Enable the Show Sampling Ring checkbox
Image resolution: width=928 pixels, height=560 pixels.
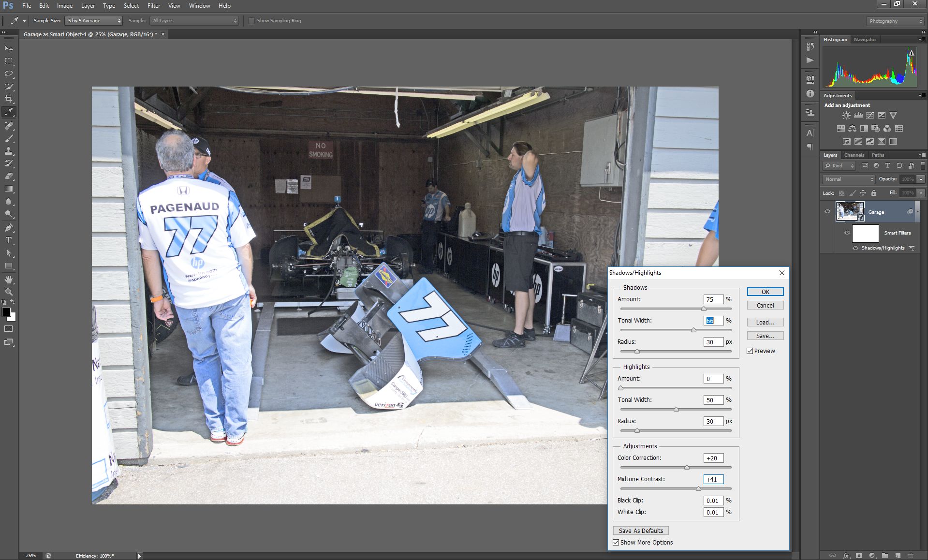(251, 21)
